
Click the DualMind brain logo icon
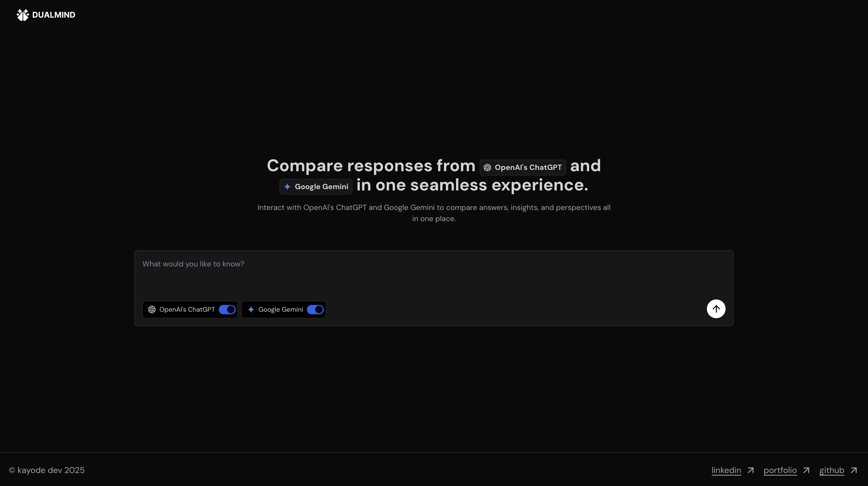click(x=23, y=15)
